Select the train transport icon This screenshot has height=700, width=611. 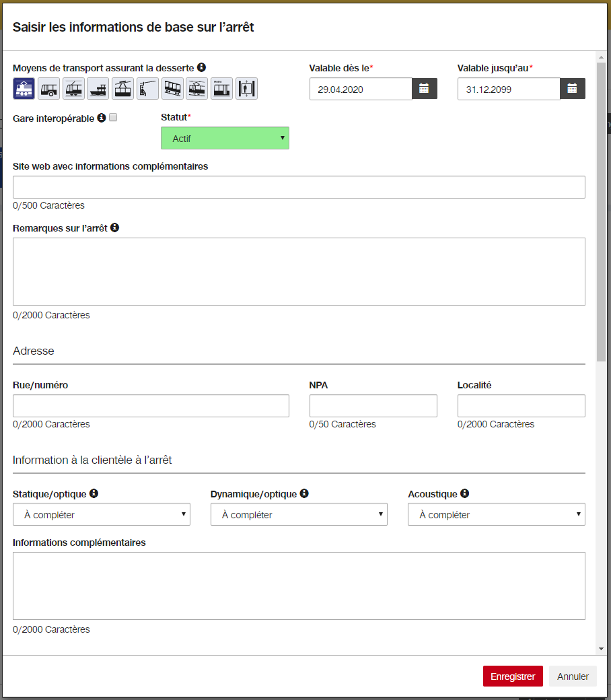pos(24,88)
